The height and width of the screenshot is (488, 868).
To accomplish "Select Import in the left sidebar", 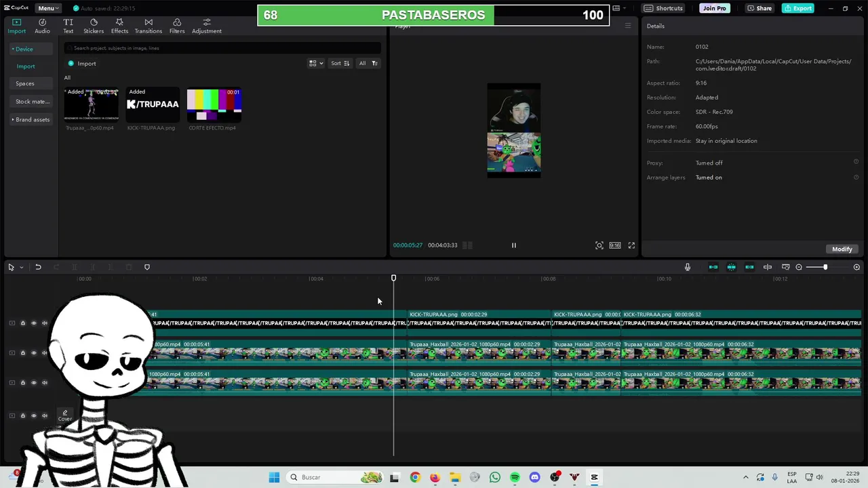I will point(26,66).
